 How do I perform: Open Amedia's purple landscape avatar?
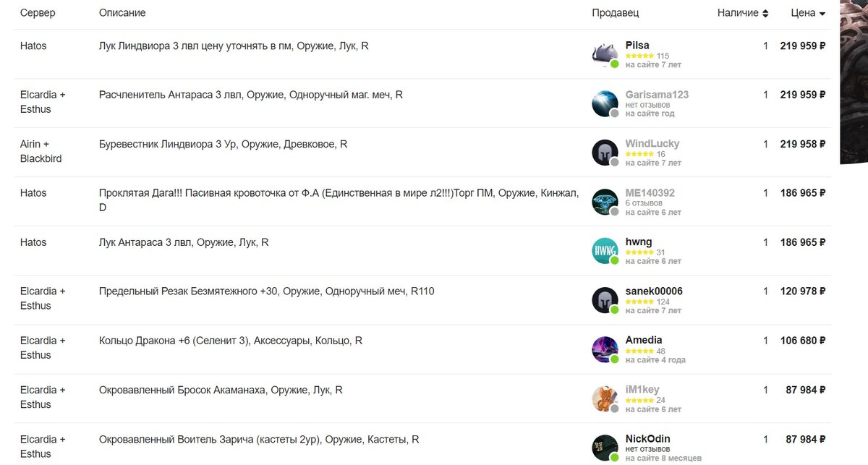605,349
